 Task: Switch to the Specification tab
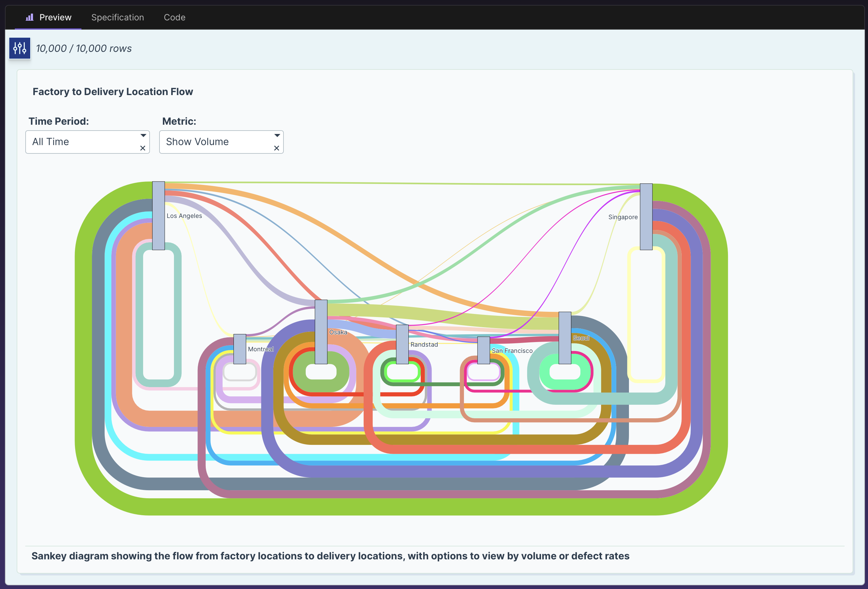(117, 17)
